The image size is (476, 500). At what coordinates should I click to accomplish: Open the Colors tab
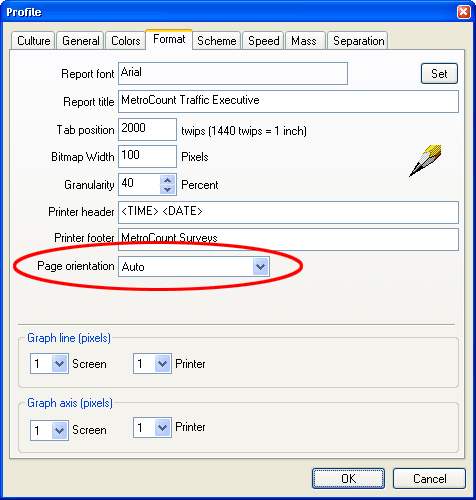(125, 41)
